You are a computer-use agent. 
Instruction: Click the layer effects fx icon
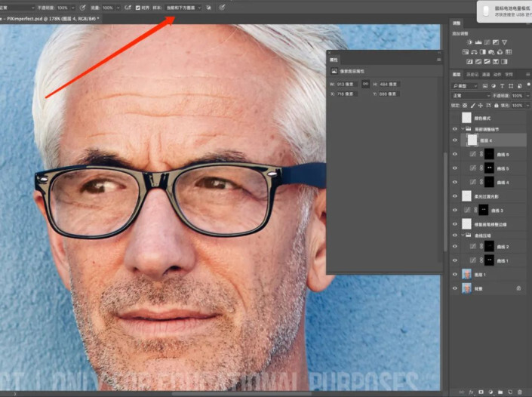pos(469,392)
